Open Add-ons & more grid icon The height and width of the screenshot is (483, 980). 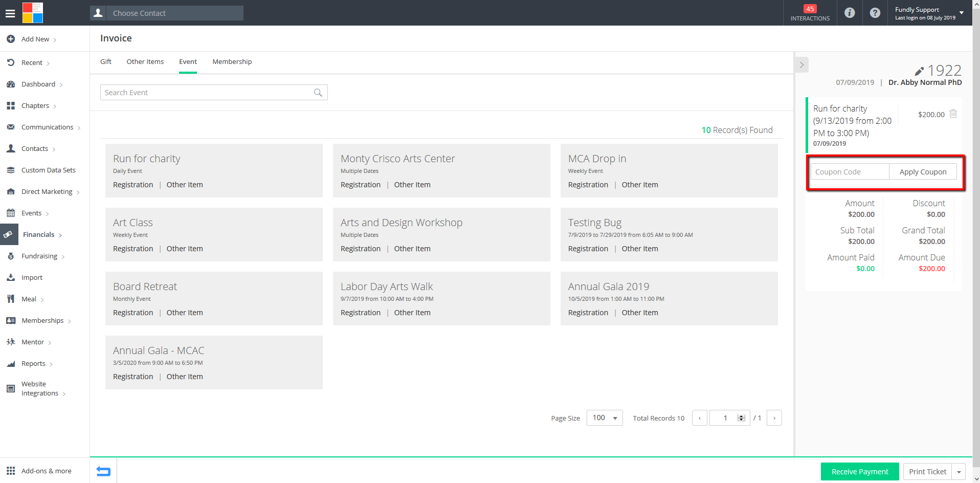[x=11, y=471]
